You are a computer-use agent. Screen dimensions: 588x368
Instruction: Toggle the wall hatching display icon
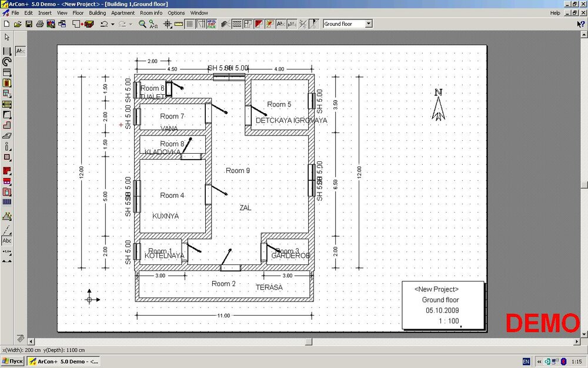pyautogui.click(x=236, y=24)
